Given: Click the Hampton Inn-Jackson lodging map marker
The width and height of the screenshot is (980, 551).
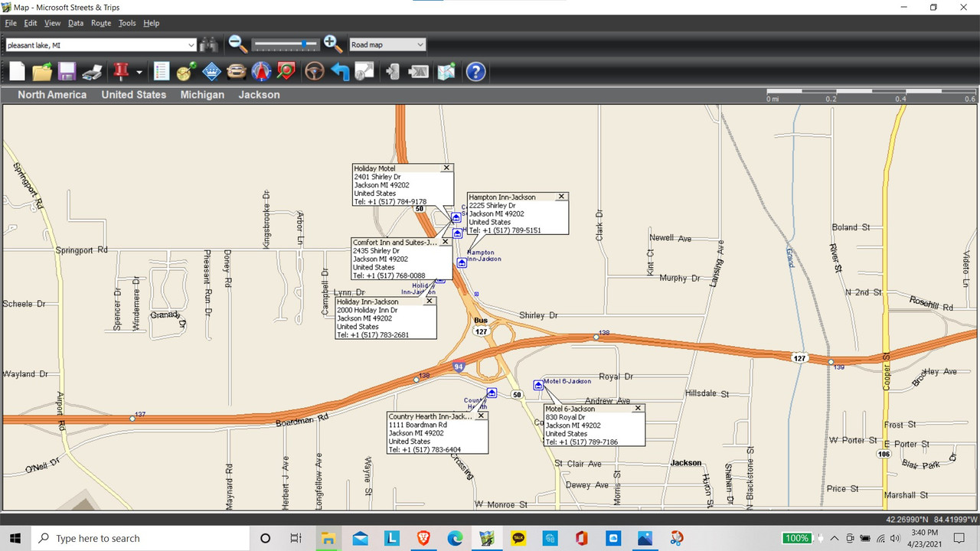Looking at the screenshot, I should [x=462, y=262].
